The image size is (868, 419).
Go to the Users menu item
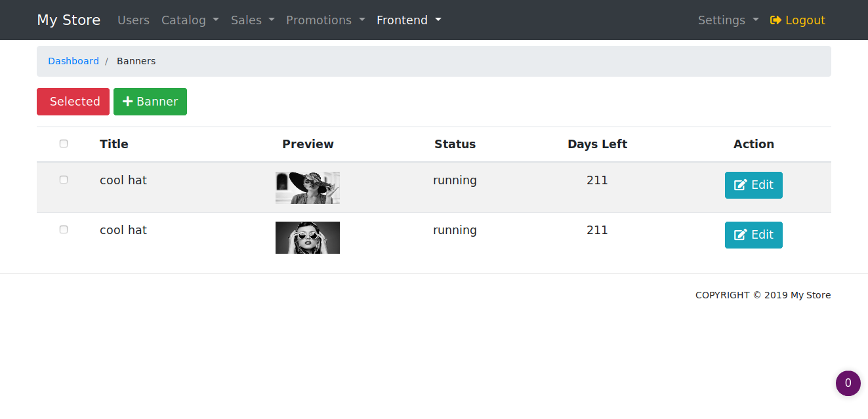(133, 20)
